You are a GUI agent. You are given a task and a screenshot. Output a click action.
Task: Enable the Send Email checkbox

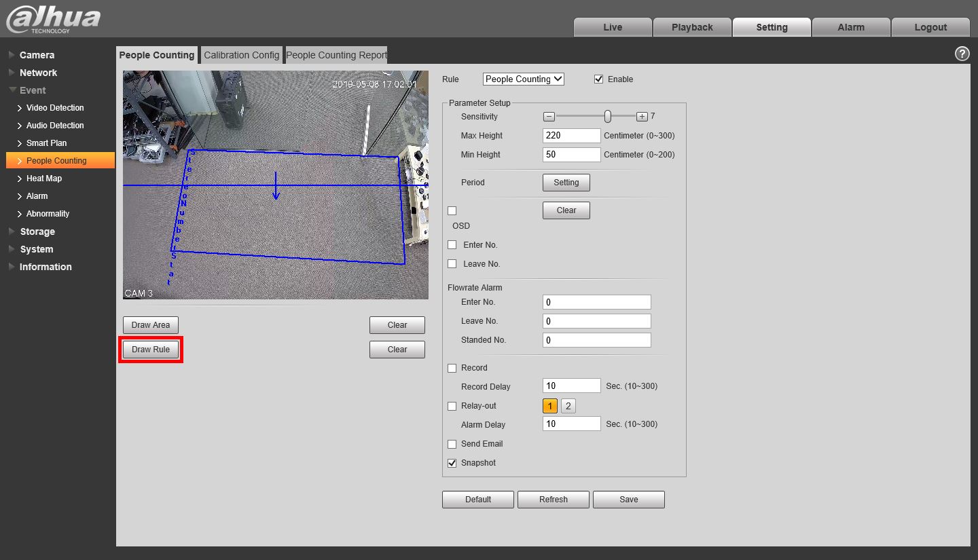[x=452, y=444]
